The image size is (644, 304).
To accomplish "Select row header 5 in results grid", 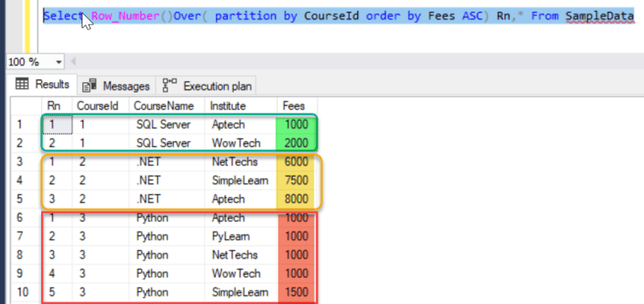I will click(x=26, y=199).
